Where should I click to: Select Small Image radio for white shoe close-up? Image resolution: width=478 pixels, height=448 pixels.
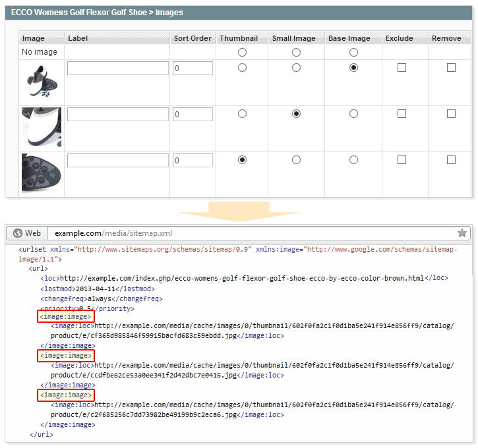(x=297, y=114)
